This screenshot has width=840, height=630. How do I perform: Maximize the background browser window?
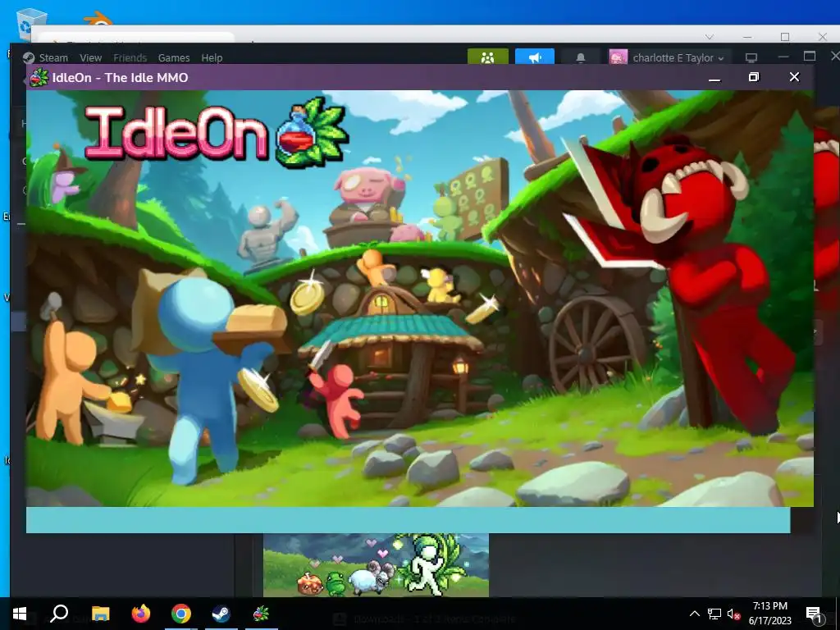[x=785, y=37]
